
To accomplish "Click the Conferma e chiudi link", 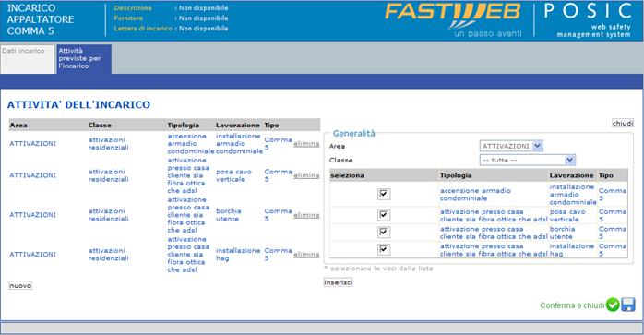I will 572,305.
